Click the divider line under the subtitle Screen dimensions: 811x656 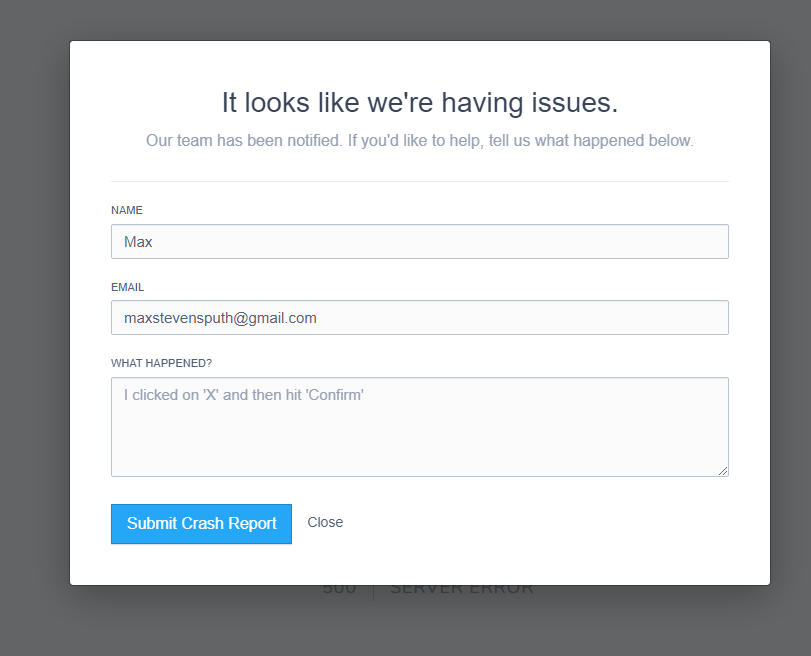[x=420, y=181]
